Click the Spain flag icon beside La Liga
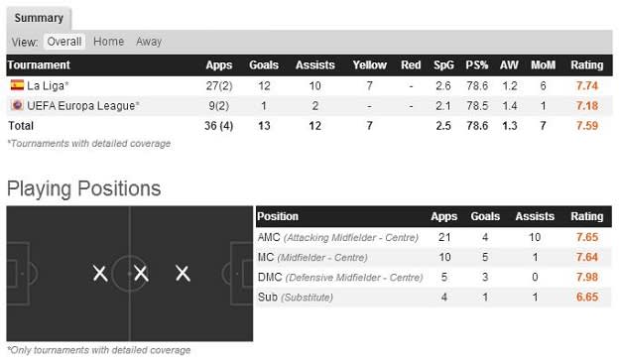This screenshot has width=620, height=364. pos(17,85)
